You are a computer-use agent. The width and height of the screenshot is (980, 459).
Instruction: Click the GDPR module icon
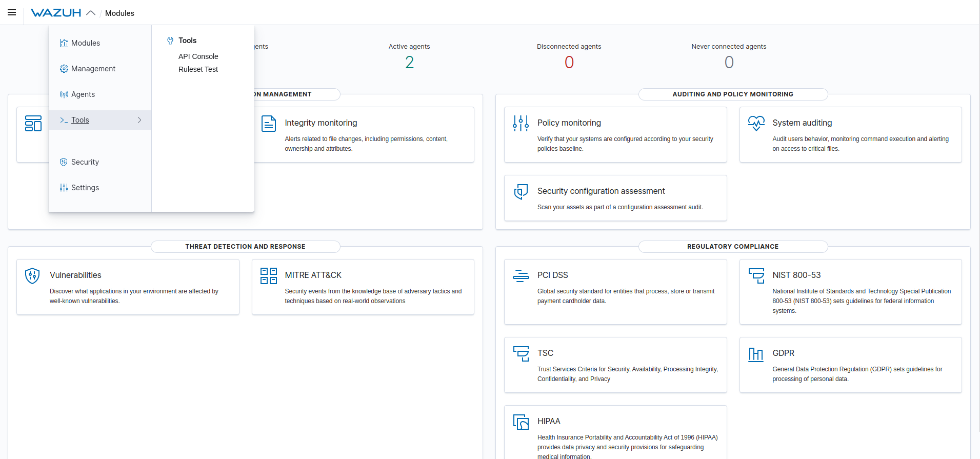pyautogui.click(x=755, y=354)
